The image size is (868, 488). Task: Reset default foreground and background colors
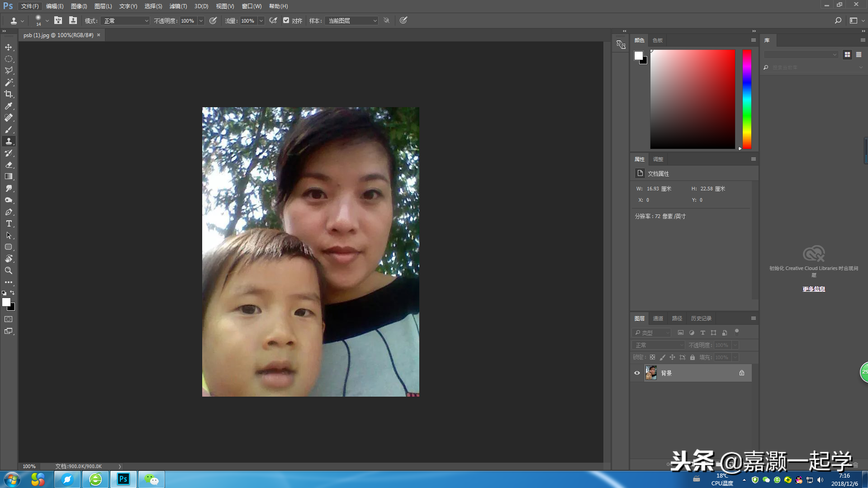point(4,293)
